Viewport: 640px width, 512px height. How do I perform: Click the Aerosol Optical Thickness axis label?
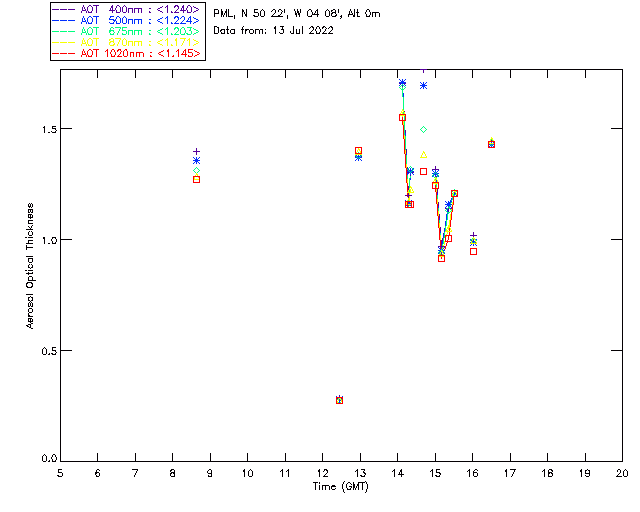click(x=30, y=266)
